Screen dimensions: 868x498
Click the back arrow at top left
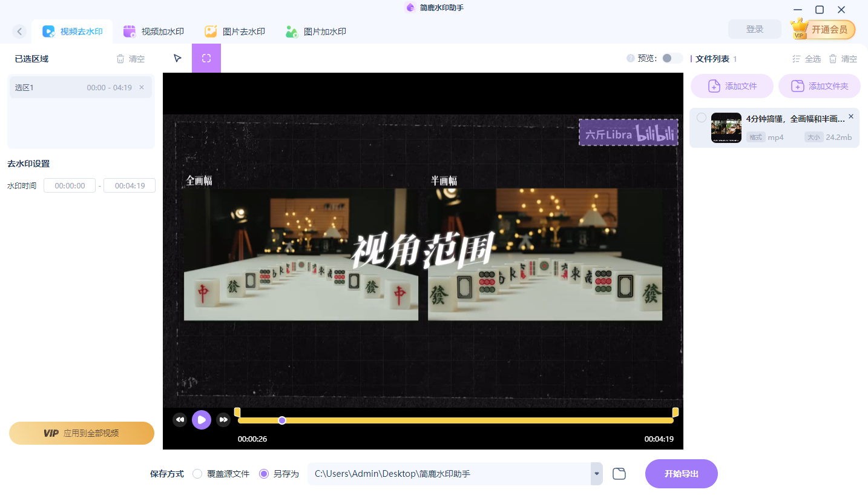(x=19, y=31)
